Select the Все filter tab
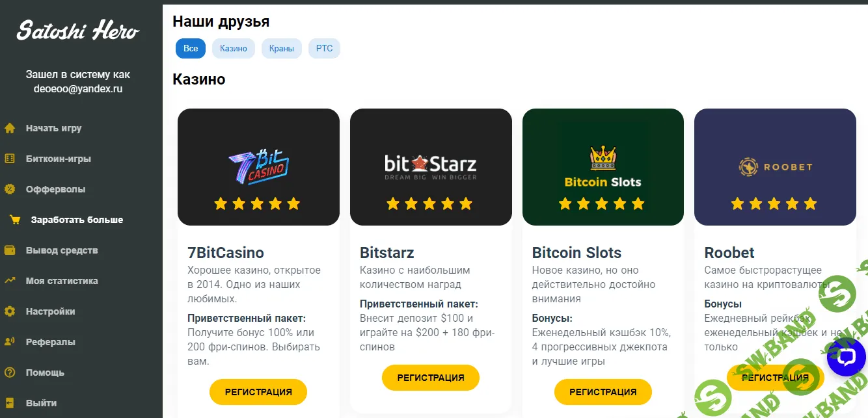Viewport: 868px width, 418px height. tap(191, 49)
